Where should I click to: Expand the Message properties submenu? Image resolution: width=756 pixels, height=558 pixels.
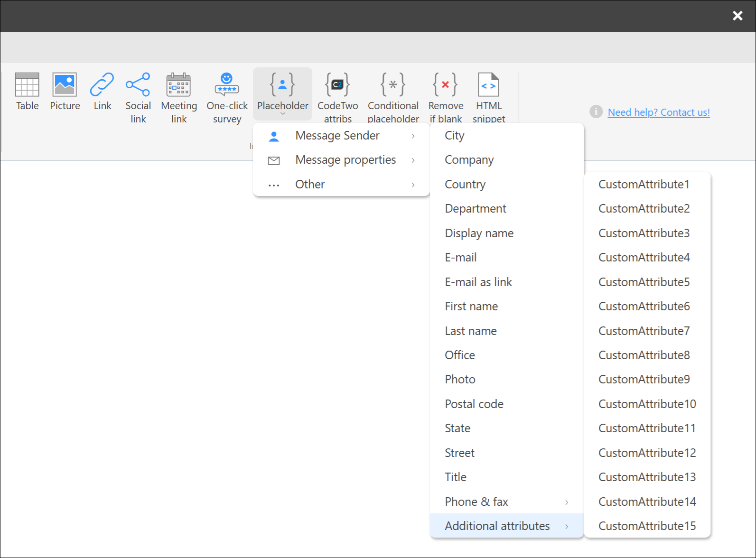341,160
